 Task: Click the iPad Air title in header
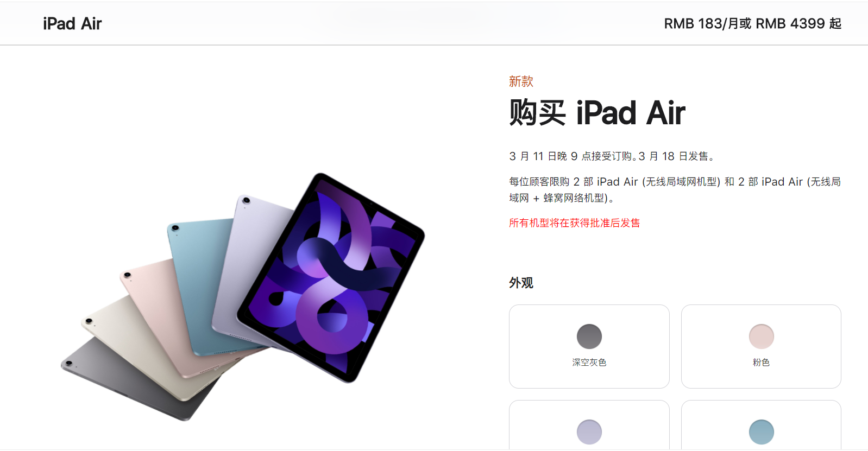72,24
